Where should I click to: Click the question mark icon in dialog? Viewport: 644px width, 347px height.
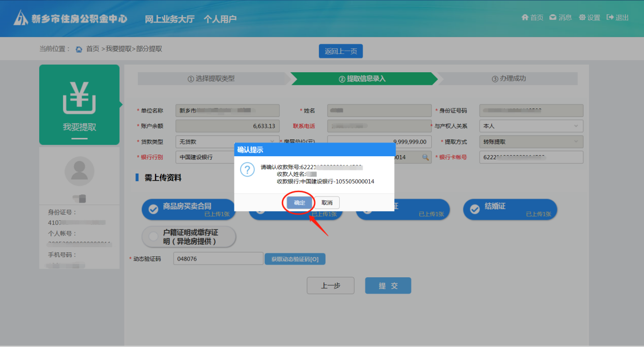(247, 170)
